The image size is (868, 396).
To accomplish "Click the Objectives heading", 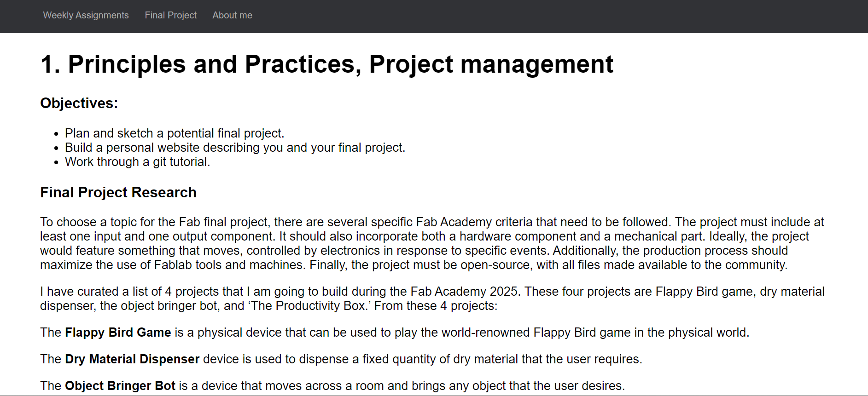I will pyautogui.click(x=79, y=103).
